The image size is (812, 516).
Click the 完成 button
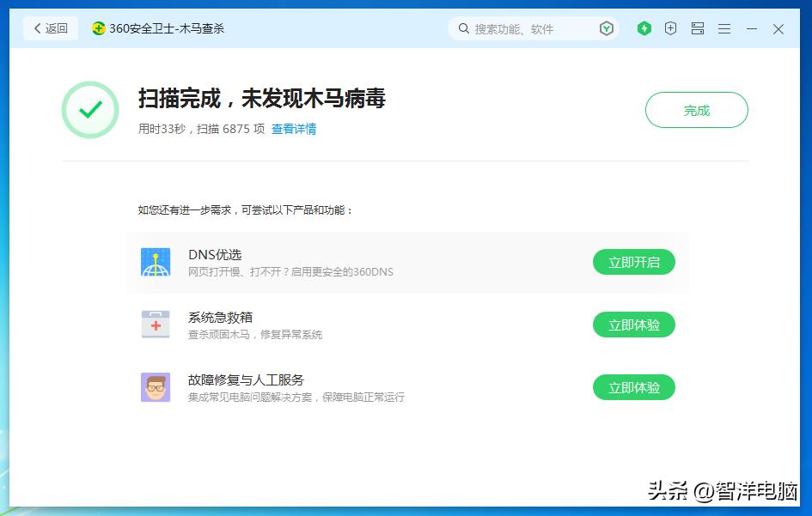pos(696,110)
